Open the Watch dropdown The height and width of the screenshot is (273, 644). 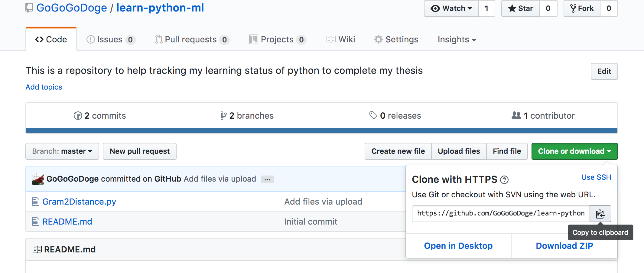451,8
